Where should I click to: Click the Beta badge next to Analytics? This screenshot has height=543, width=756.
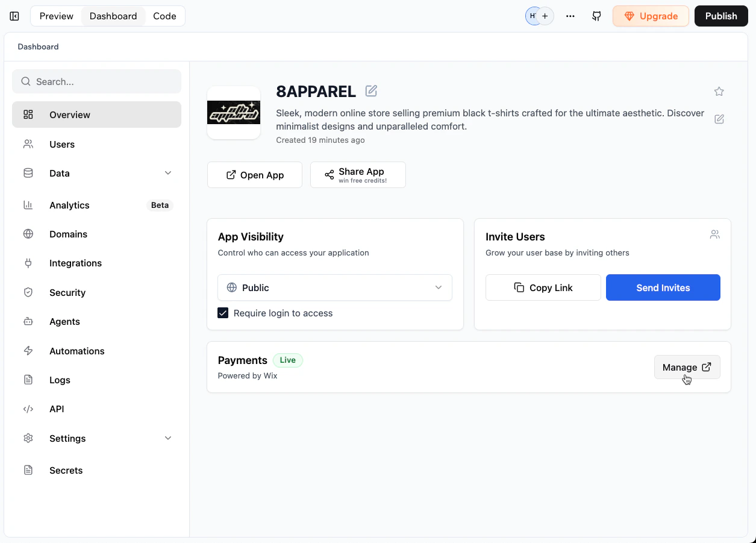[x=160, y=205]
